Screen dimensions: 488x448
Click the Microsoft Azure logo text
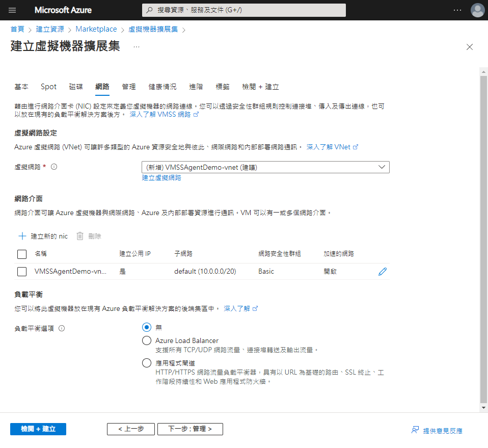point(63,10)
